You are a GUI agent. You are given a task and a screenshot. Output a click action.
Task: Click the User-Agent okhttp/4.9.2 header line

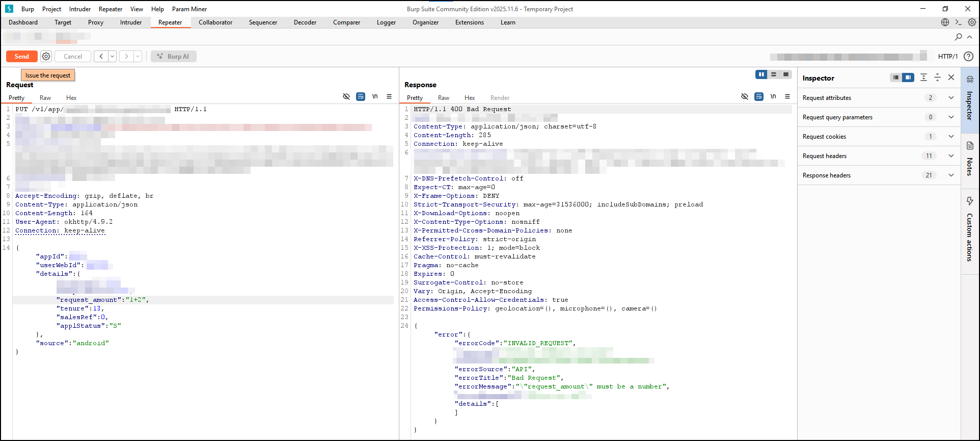[x=64, y=222]
